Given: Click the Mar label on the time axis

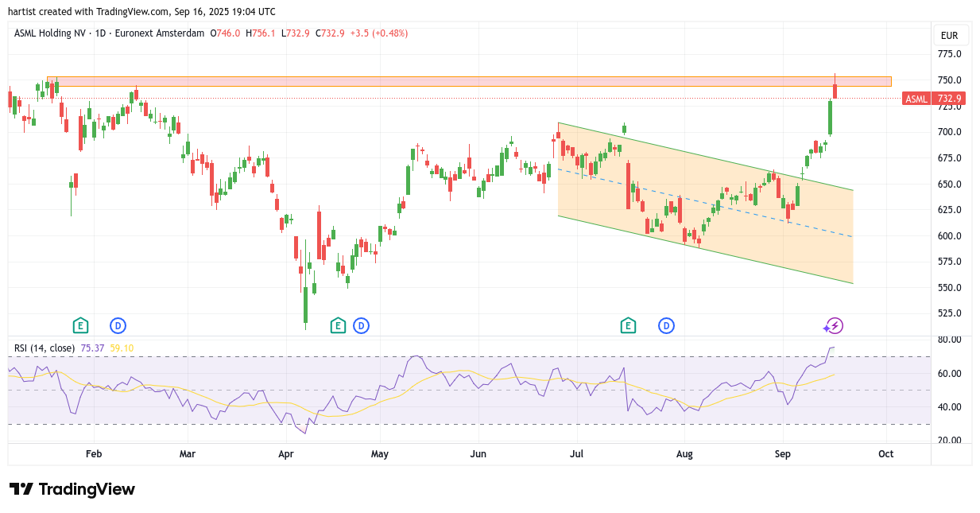Looking at the screenshot, I should click(188, 454).
